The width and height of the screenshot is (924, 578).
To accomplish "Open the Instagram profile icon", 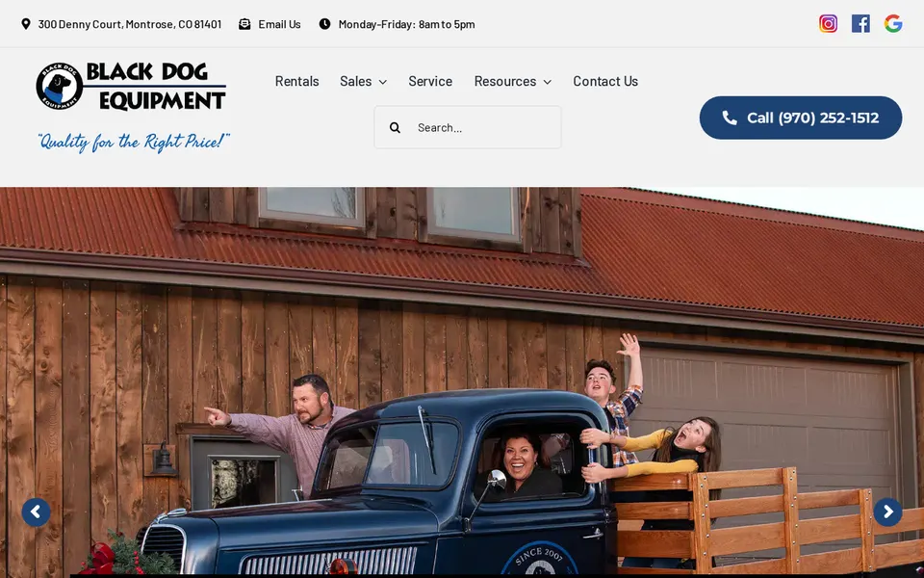I will point(828,23).
